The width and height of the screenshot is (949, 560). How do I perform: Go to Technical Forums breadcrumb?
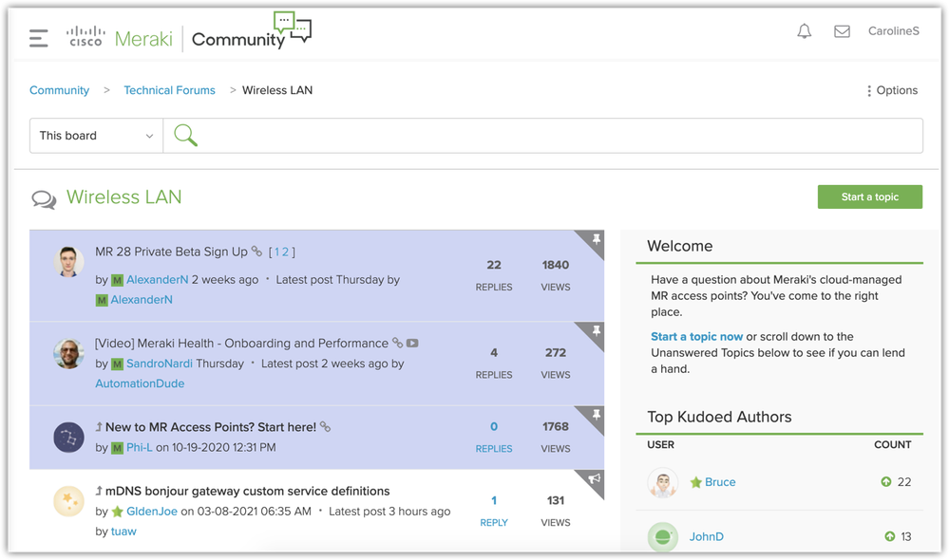point(169,90)
